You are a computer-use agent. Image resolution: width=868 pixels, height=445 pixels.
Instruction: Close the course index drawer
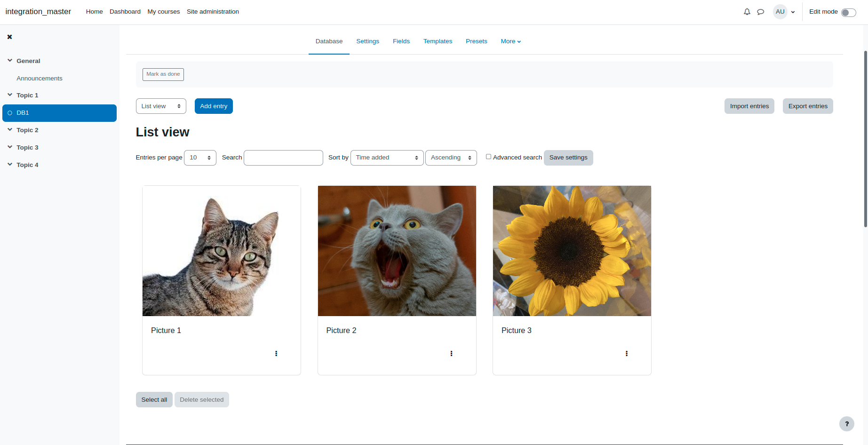tap(9, 37)
